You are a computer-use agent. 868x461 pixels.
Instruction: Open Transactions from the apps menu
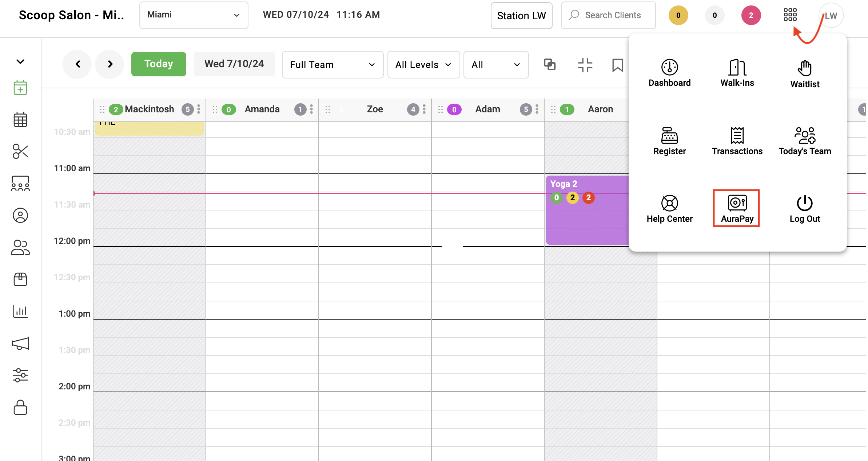click(x=737, y=141)
